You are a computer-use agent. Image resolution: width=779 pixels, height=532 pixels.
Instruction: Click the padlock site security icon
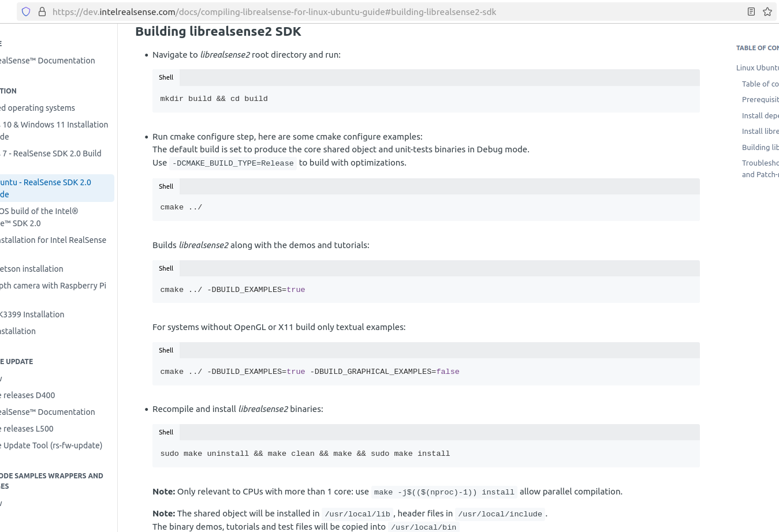(x=42, y=12)
